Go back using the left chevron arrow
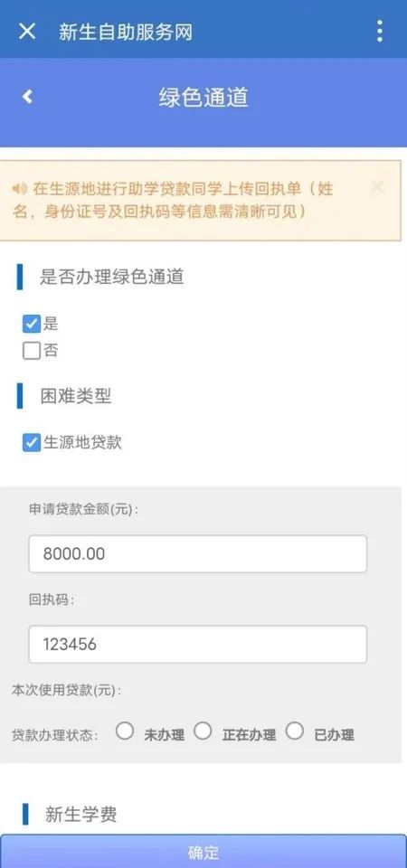The height and width of the screenshot is (868, 407). click(27, 97)
